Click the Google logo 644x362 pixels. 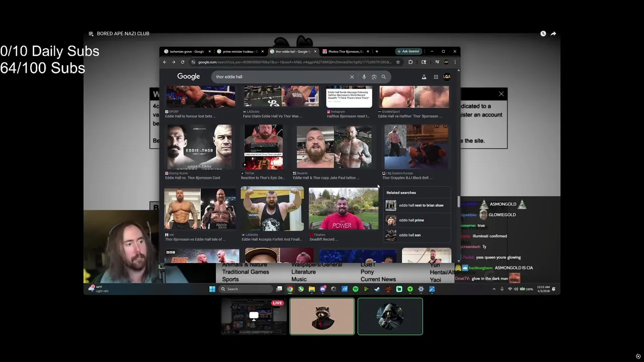(189, 76)
